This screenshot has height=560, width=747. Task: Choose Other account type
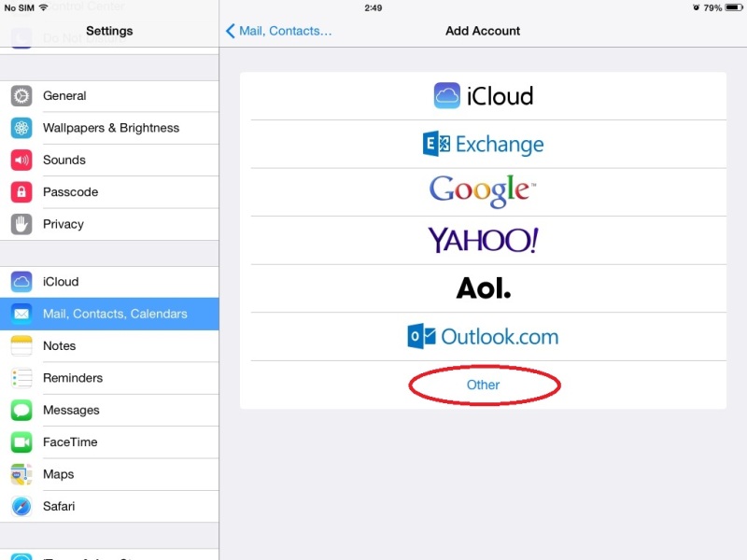click(483, 385)
